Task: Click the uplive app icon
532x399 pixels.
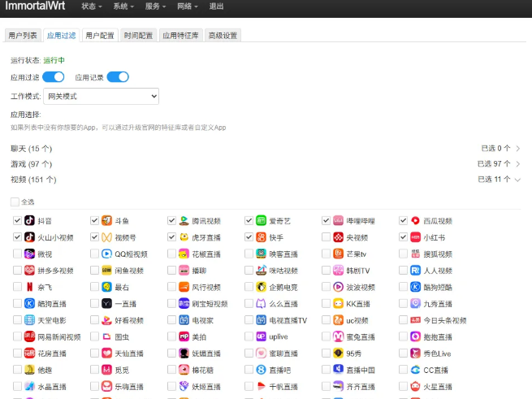Action: (x=262, y=336)
